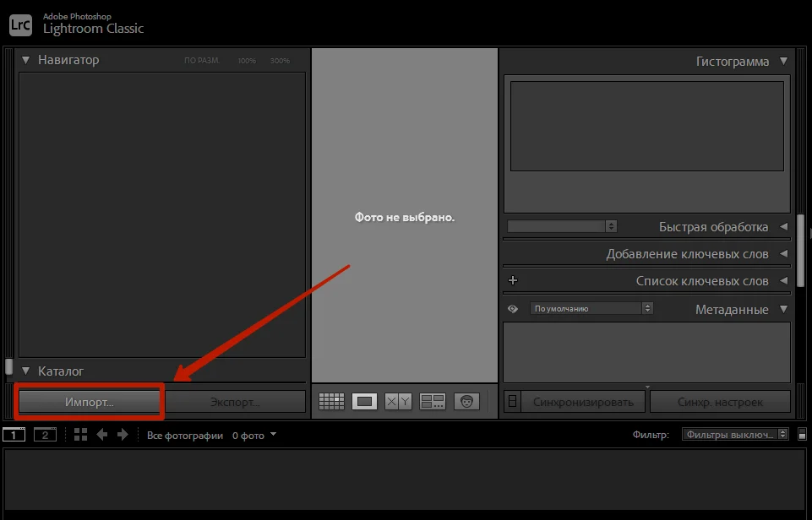The height and width of the screenshot is (520, 812).
Task: Open Quick Develop preset dropdown
Action: pos(562,226)
